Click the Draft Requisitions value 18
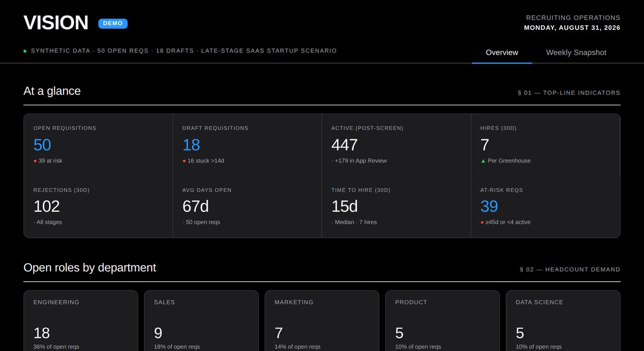The image size is (644, 351). (191, 145)
